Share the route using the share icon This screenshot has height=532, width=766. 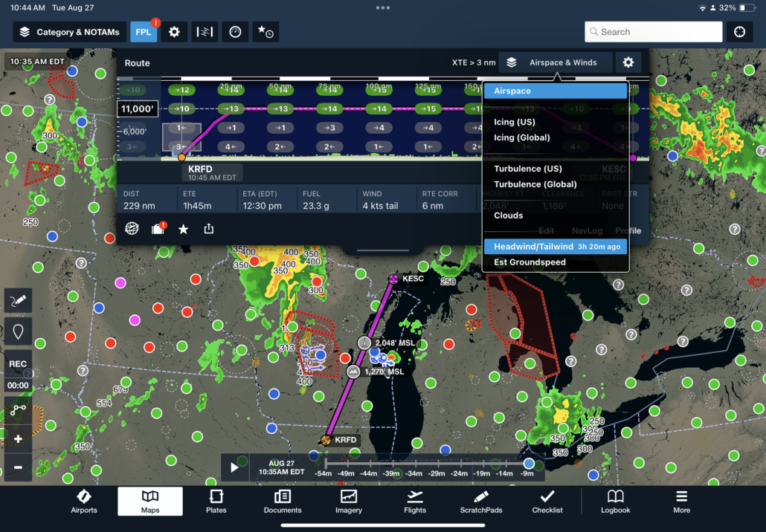tap(208, 229)
